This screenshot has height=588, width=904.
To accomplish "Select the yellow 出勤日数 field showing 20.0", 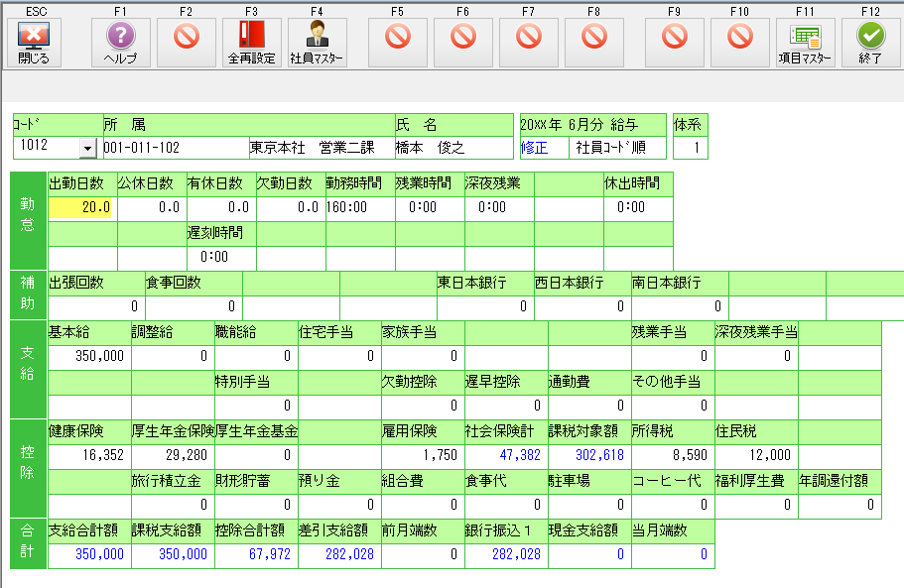I will tap(81, 208).
